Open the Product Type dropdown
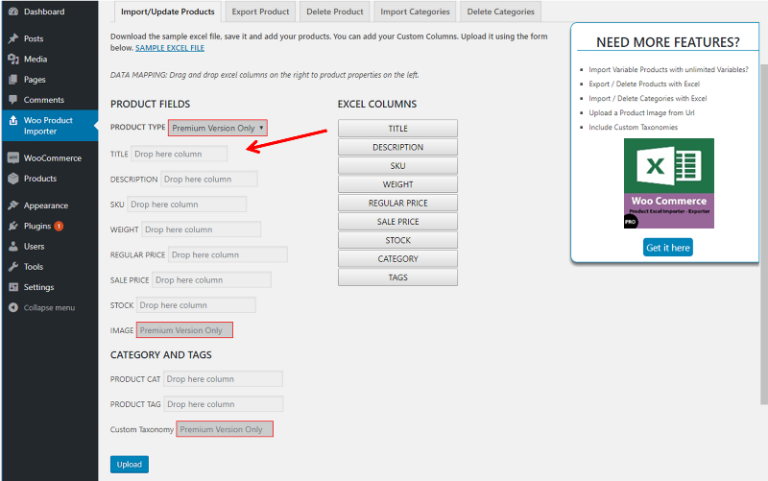 coord(217,128)
